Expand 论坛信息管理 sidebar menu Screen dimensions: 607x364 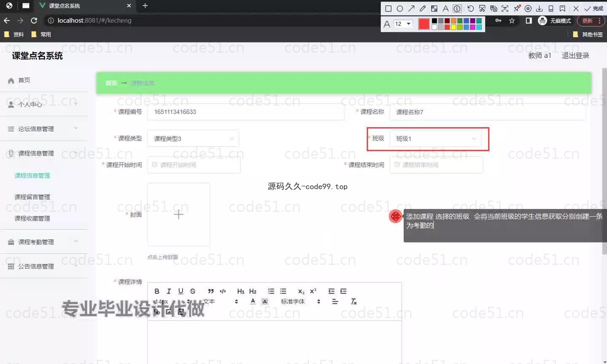click(x=44, y=128)
